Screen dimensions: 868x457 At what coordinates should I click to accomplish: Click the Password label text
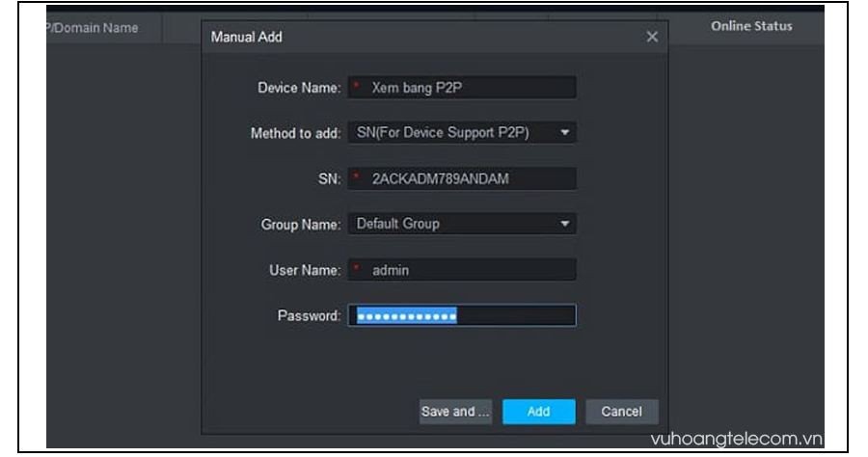[x=311, y=316]
